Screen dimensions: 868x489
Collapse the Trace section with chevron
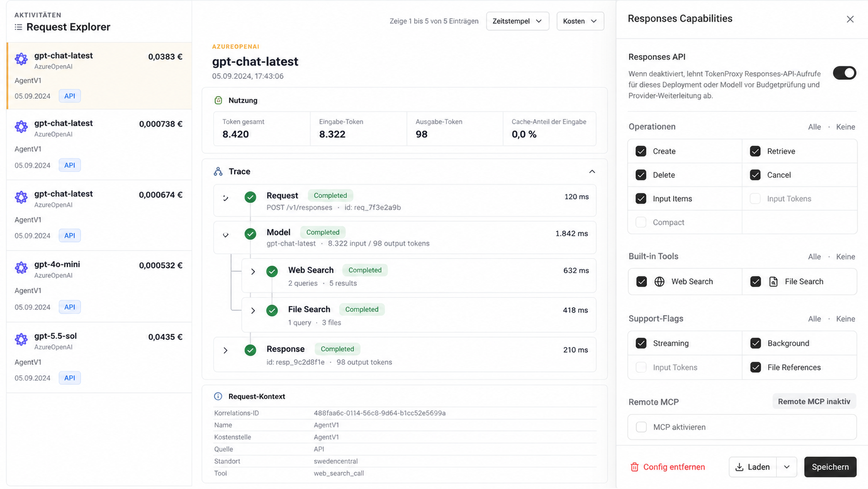click(592, 171)
